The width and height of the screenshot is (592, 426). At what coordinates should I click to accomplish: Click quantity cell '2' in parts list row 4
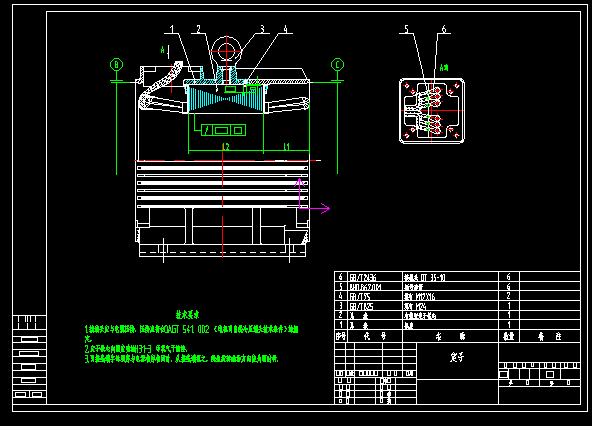[x=509, y=296]
